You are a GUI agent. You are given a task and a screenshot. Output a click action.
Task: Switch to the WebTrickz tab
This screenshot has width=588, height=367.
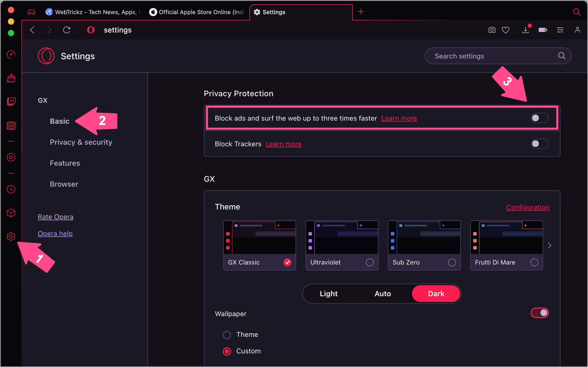pyautogui.click(x=94, y=12)
